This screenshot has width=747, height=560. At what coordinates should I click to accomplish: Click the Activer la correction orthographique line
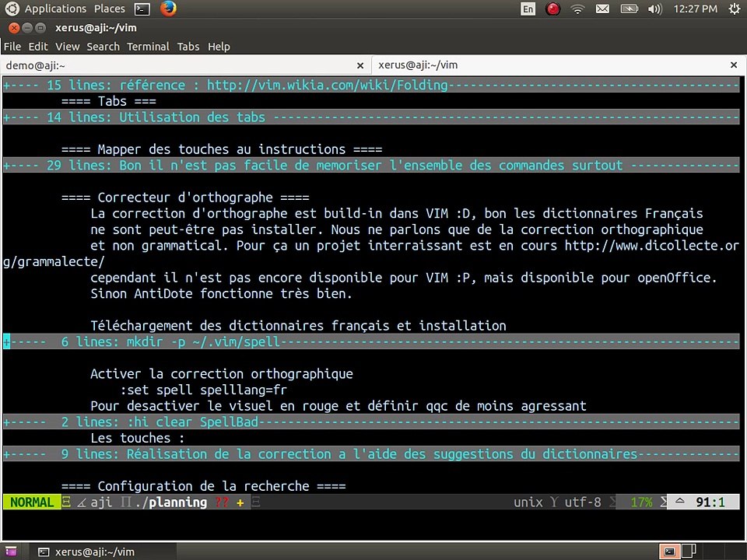222,374
